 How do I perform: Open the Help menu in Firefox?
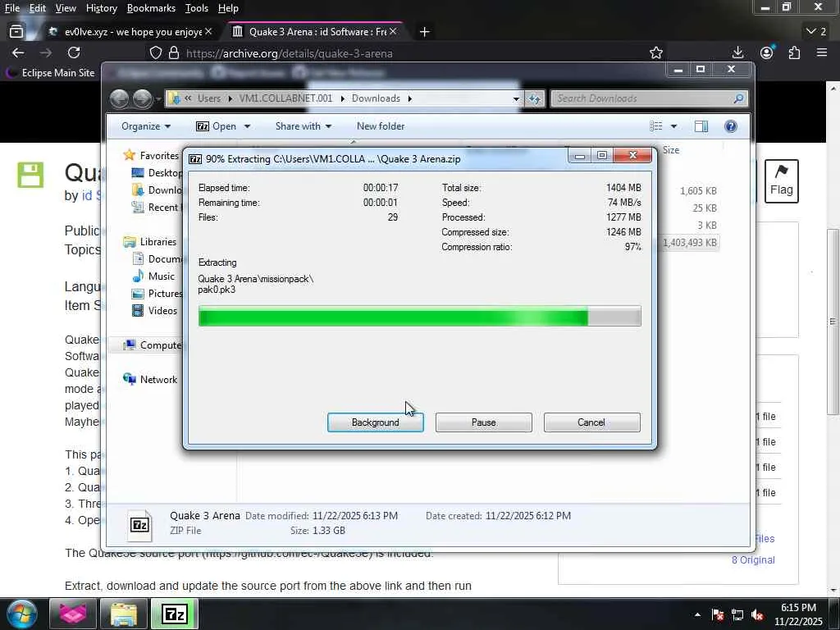click(228, 8)
